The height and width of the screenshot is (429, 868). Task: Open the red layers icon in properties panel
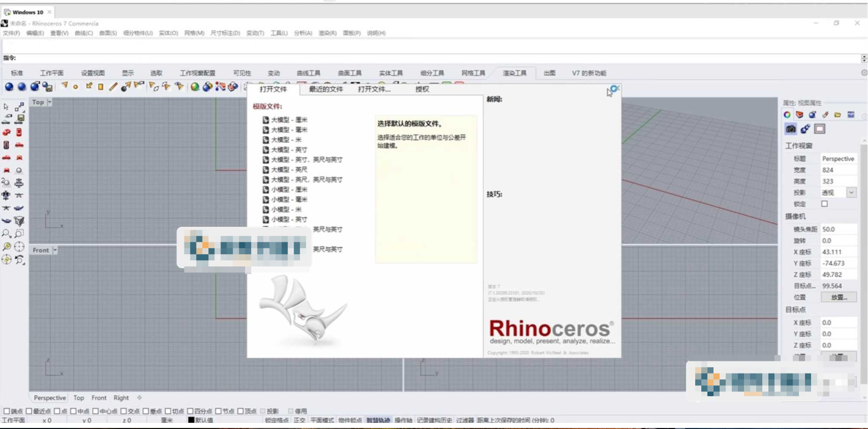coord(800,115)
